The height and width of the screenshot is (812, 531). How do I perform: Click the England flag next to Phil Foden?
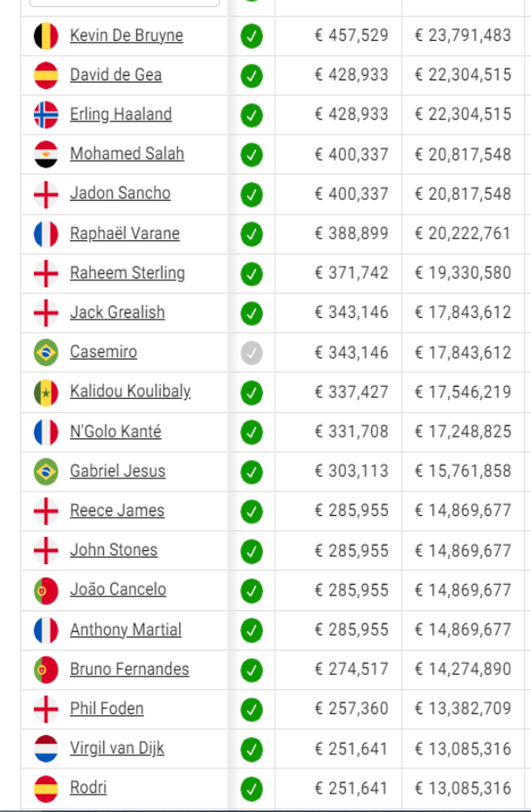tap(45, 709)
